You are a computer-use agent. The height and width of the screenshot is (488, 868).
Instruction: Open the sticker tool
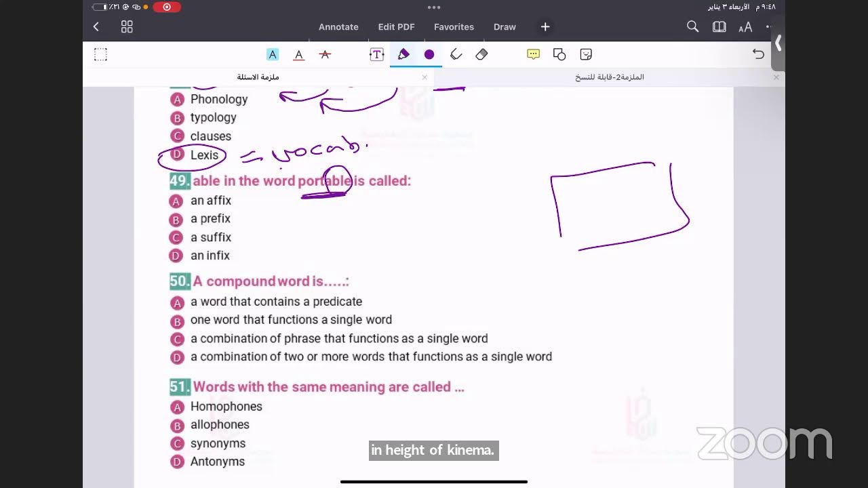[x=586, y=55]
